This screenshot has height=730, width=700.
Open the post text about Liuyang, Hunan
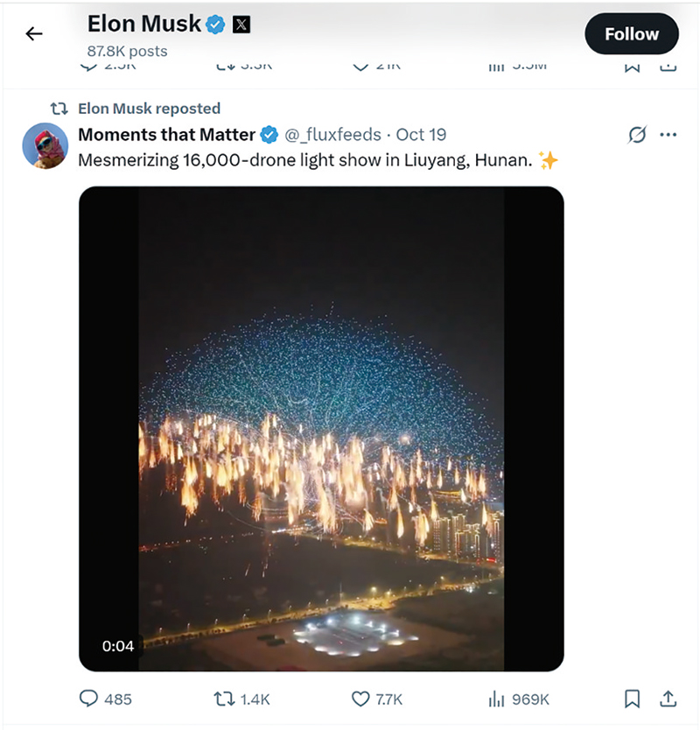(306, 160)
